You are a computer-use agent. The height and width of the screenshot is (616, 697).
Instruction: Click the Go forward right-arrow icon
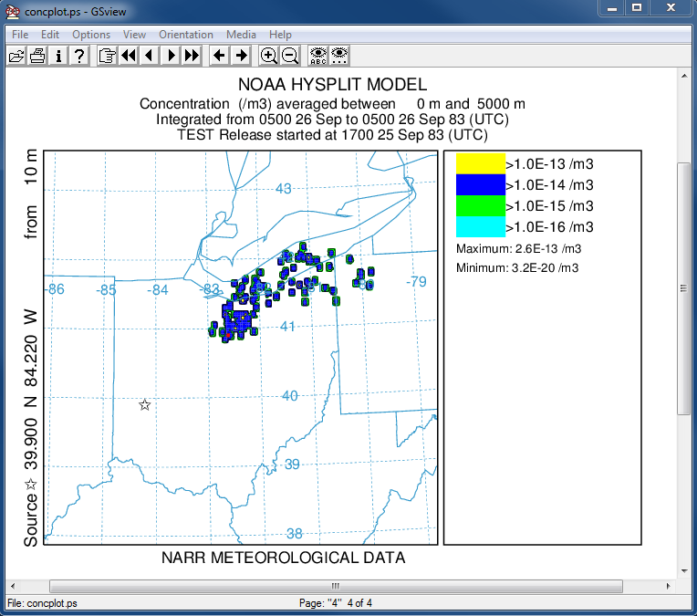[x=241, y=56]
